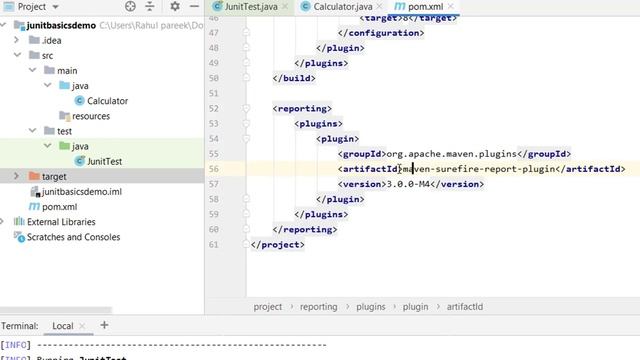The image size is (640, 360).
Task: Open pom.xml from project tree
Action: point(60,207)
